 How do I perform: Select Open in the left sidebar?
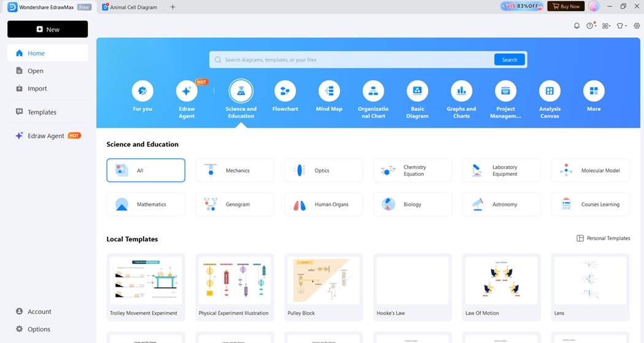[x=48, y=70]
